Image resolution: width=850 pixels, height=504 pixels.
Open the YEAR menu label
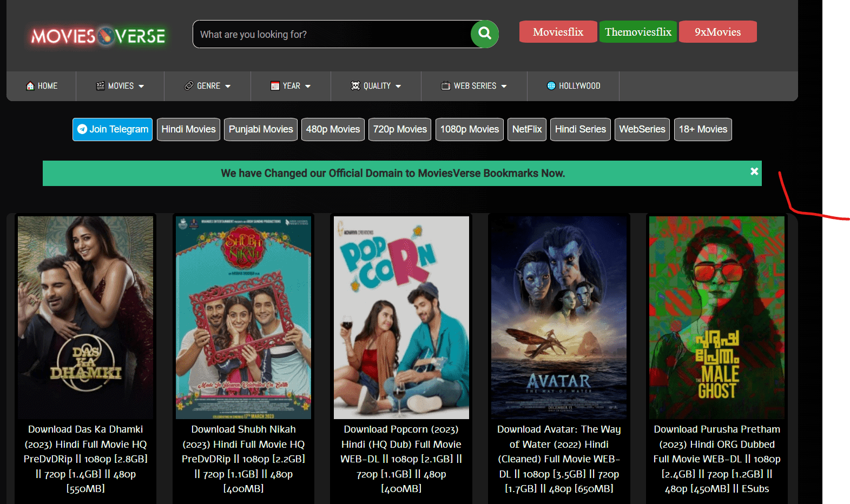[291, 86]
